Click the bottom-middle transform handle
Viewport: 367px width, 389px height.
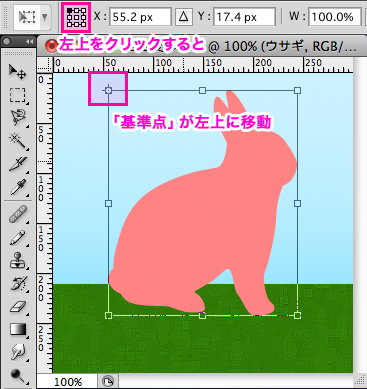tap(202, 315)
